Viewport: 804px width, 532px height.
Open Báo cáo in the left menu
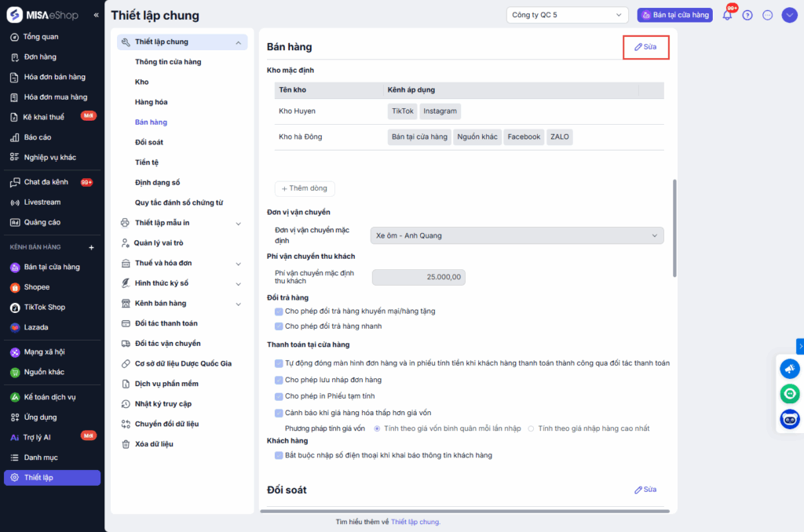click(x=38, y=137)
